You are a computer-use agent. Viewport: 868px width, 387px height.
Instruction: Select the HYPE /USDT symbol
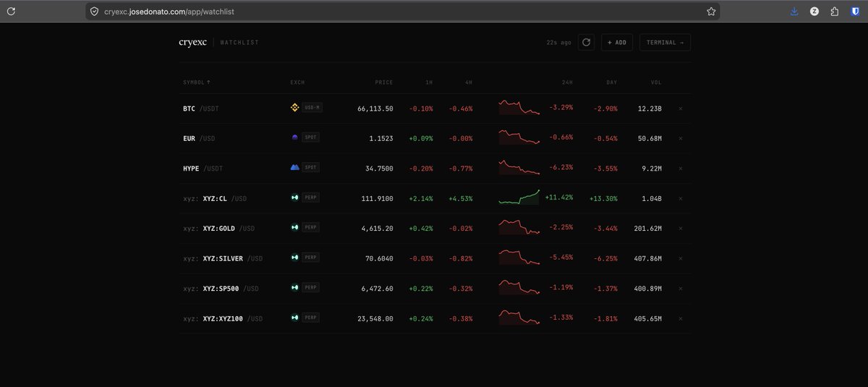tap(203, 169)
